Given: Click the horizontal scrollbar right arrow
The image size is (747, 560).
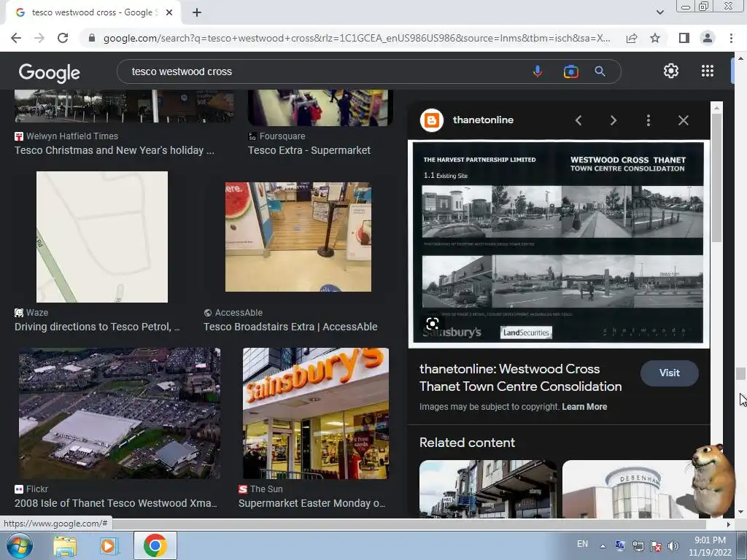Looking at the screenshot, I should tap(729, 524).
